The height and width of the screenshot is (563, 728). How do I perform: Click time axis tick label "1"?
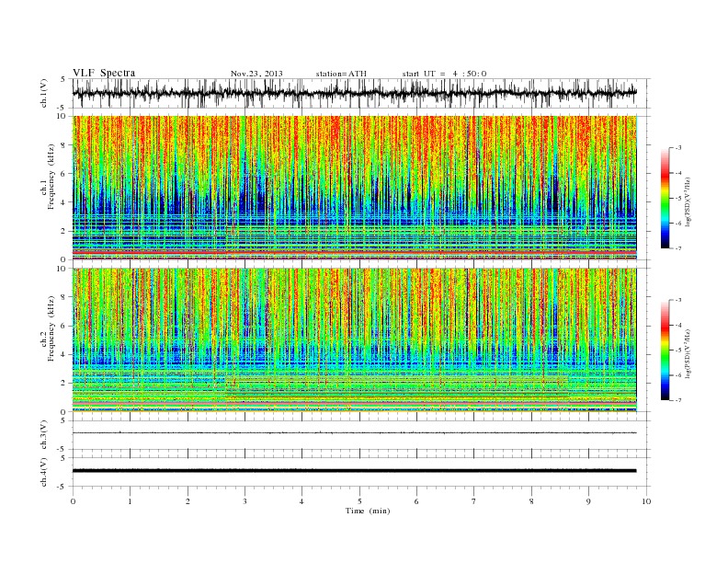pyautogui.click(x=130, y=501)
